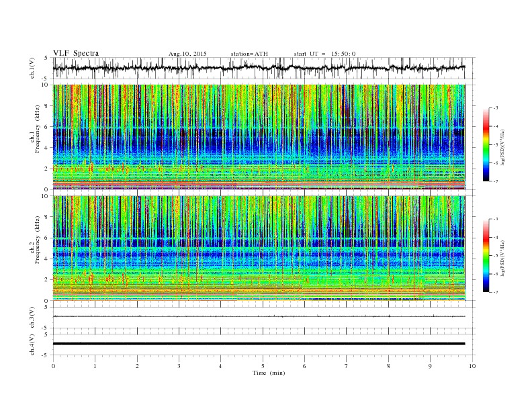Click the ch.1 voltage waveform trace
This screenshot has height=411, width=532.
(x=259, y=68)
